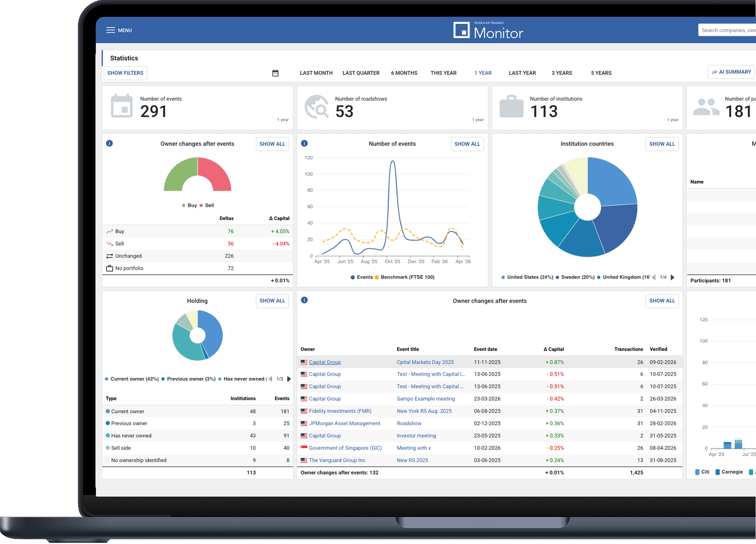Open New York RS Aug. 2025 event link

[x=424, y=411]
